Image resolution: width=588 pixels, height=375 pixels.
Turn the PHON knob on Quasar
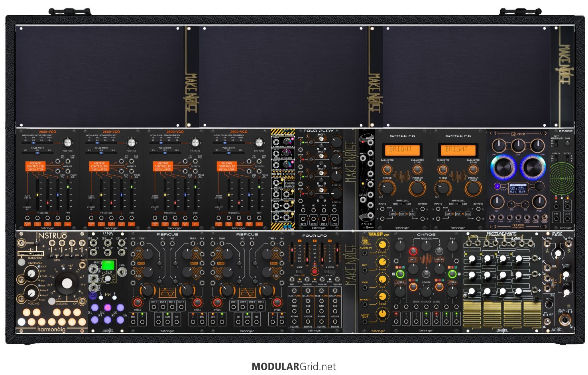point(539,201)
